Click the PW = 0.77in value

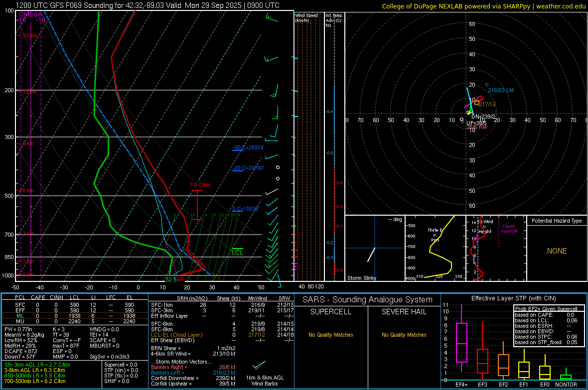pyautogui.click(x=18, y=329)
